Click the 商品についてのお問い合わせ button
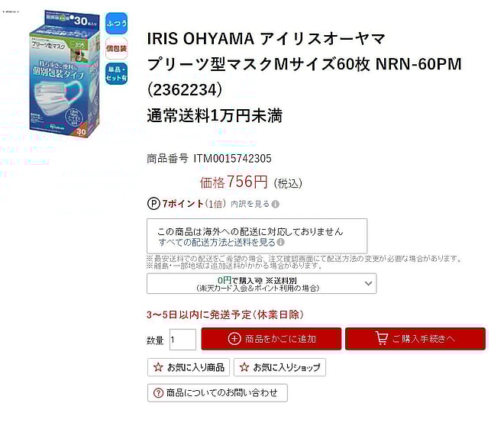This screenshot has width=504, height=429. 218,392
